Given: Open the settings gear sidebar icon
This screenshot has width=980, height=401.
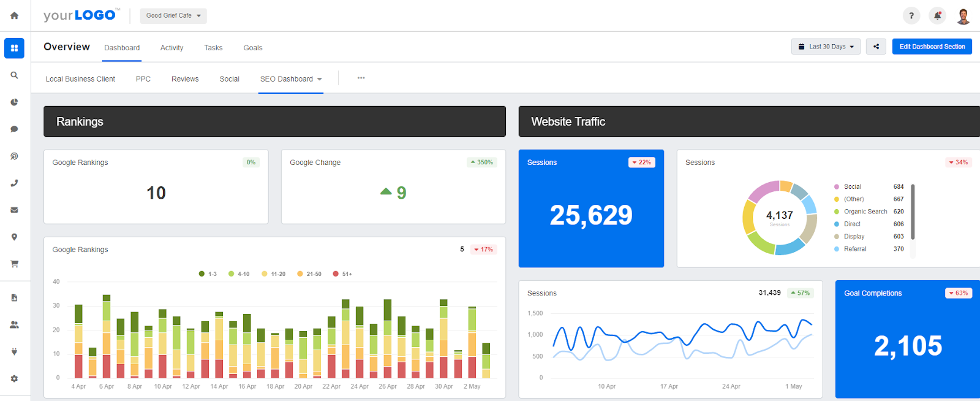Looking at the screenshot, I should pyautogui.click(x=14, y=378).
